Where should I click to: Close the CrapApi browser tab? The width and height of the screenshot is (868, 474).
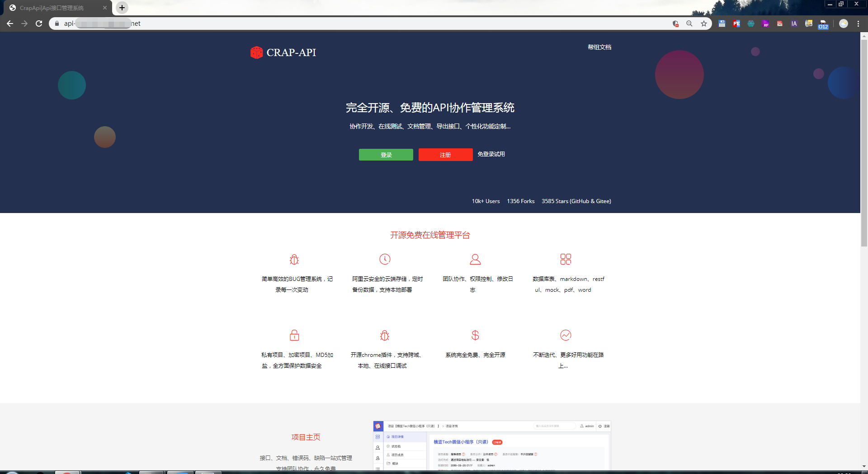105,8
